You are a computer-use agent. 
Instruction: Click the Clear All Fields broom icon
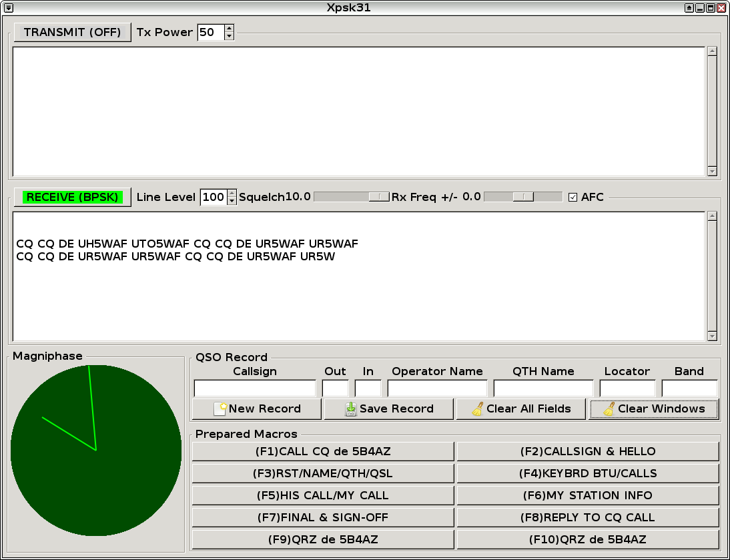click(478, 408)
